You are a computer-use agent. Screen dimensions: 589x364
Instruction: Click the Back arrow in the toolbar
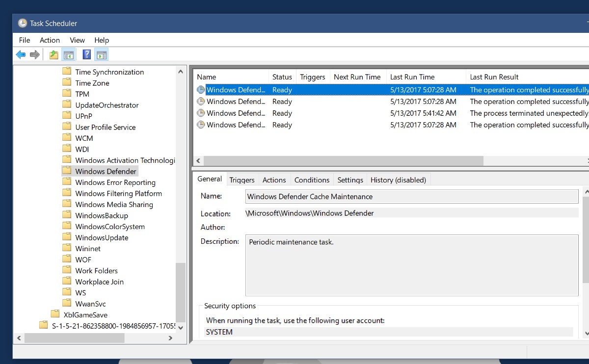point(21,54)
